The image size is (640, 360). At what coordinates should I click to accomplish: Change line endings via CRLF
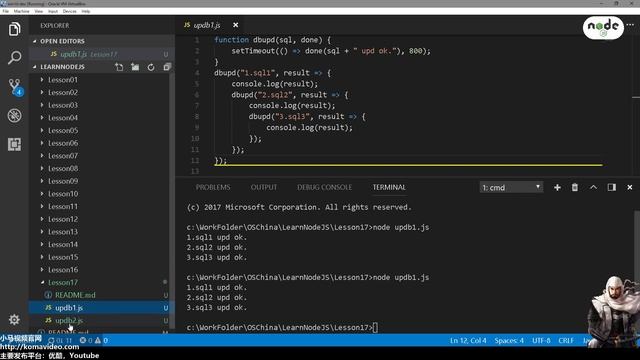566,340
